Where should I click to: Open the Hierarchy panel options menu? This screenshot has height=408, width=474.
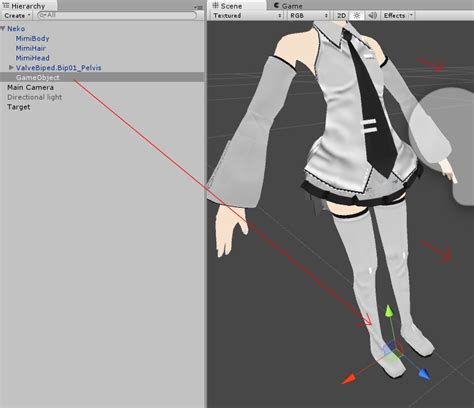tap(199, 7)
